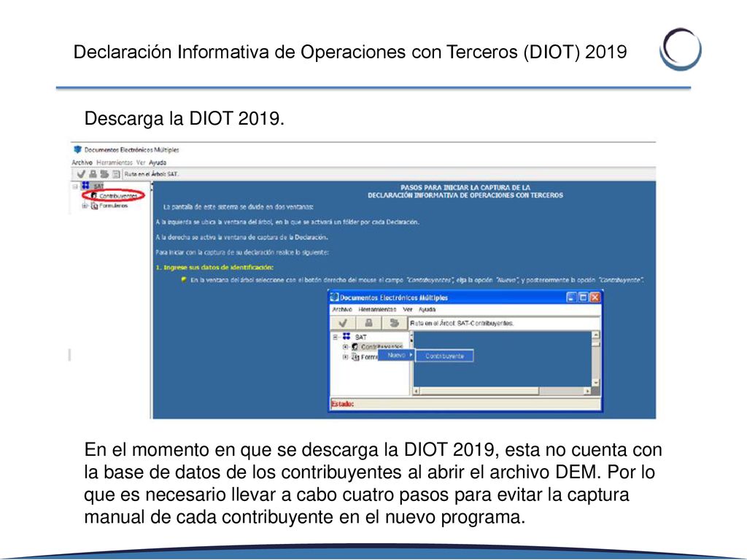The image size is (747, 560).
Task: Choose Nuevo in the context menu
Action: click(396, 355)
